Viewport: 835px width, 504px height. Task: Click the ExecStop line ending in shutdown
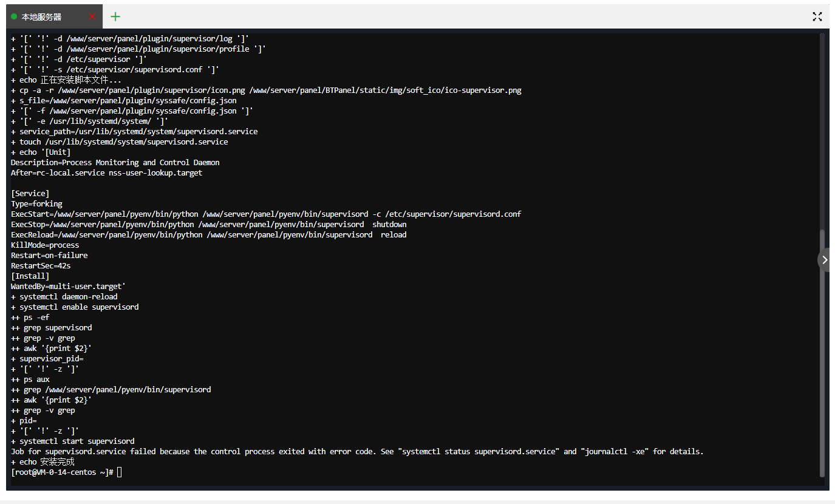coord(209,225)
